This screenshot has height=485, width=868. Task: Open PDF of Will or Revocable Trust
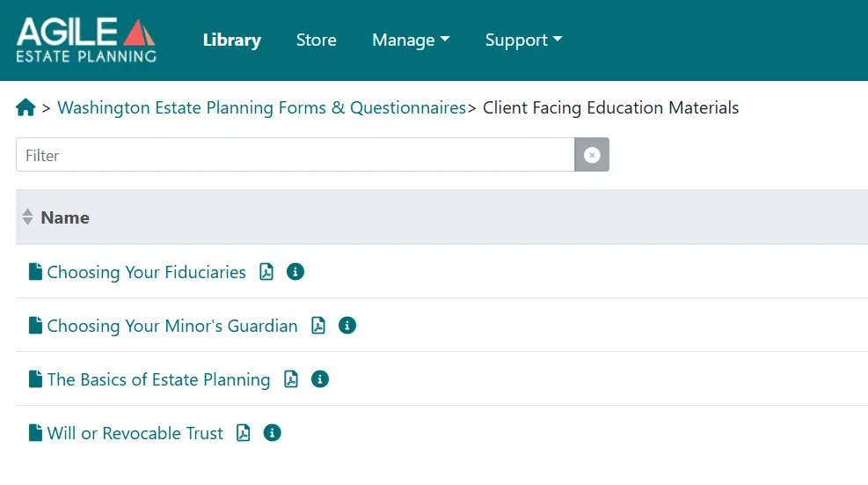click(244, 433)
